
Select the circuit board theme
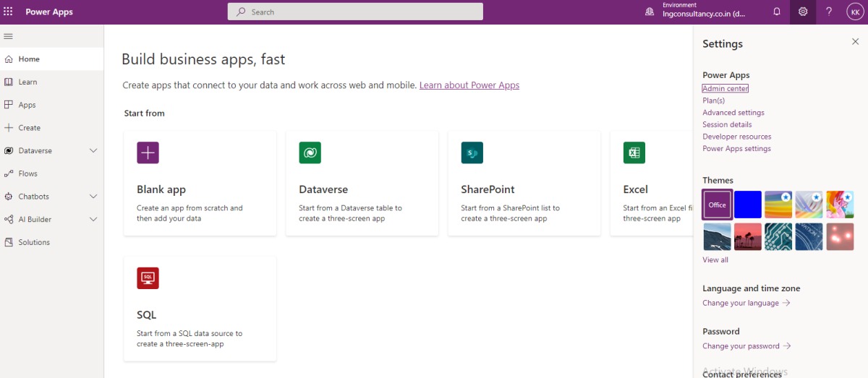[779, 236]
